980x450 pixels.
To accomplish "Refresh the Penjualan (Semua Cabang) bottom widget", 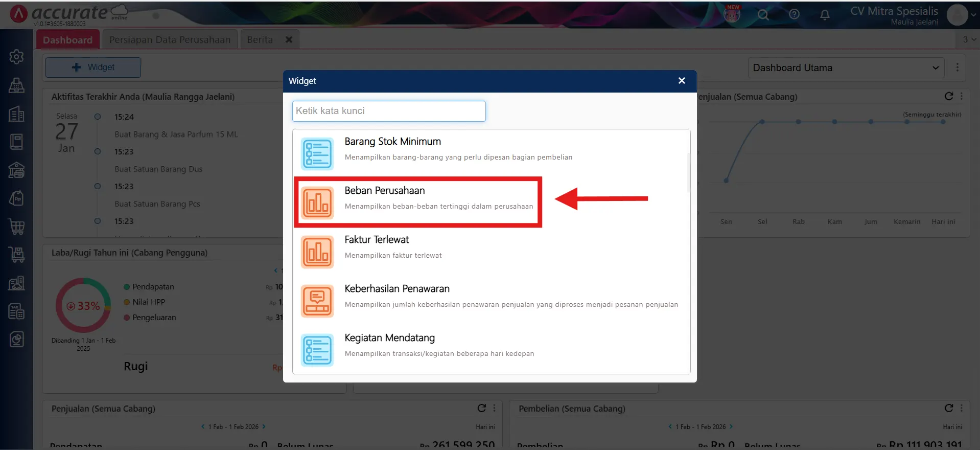I will point(481,408).
